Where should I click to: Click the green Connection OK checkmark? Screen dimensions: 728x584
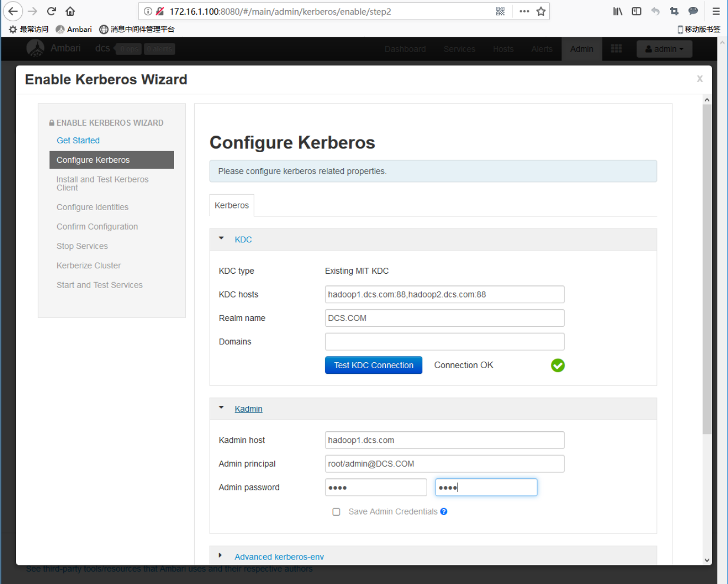coord(558,365)
